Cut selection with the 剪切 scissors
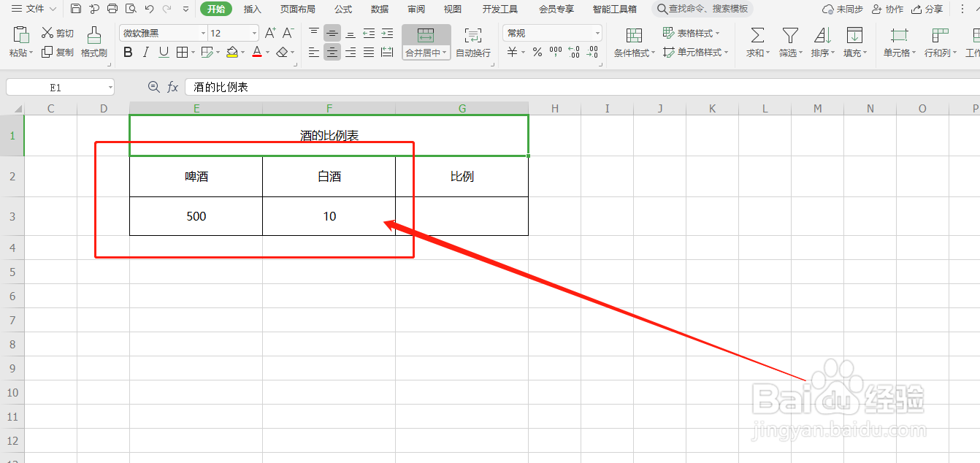Image resolution: width=980 pixels, height=463 pixels. [x=57, y=34]
